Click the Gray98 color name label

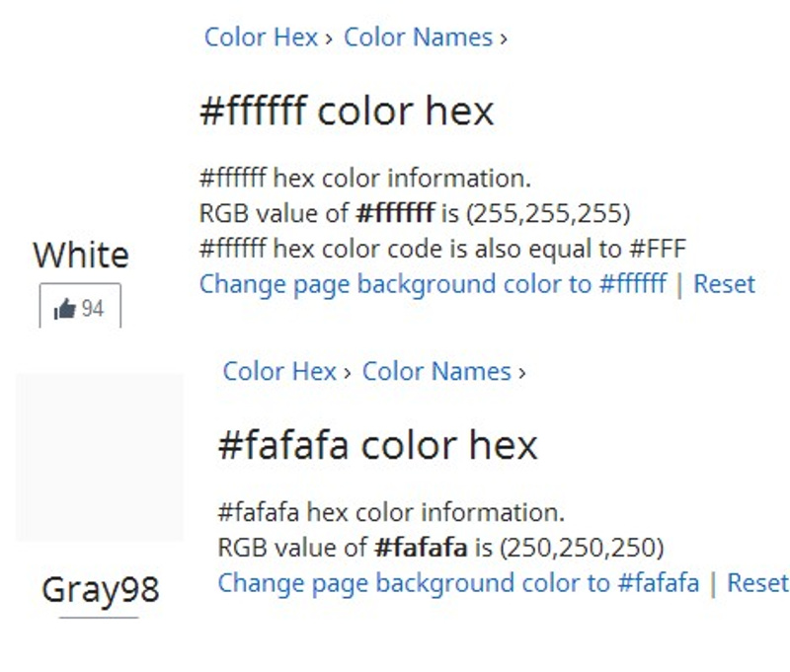pos(100,590)
